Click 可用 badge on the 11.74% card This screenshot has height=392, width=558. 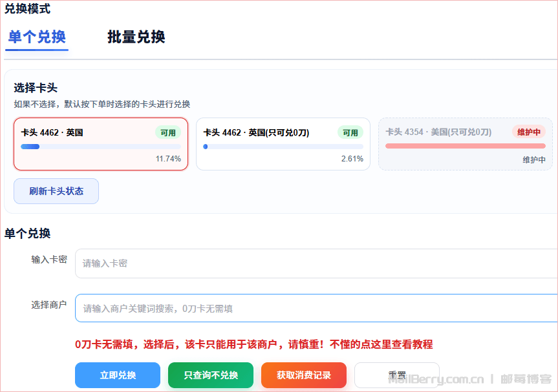168,132
